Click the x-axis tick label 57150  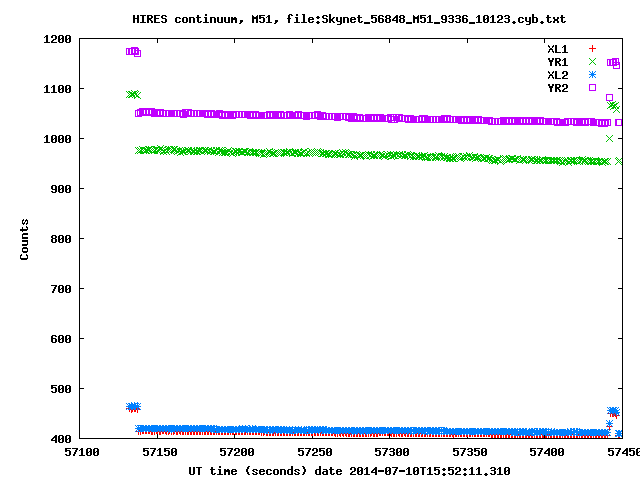[x=160, y=452]
